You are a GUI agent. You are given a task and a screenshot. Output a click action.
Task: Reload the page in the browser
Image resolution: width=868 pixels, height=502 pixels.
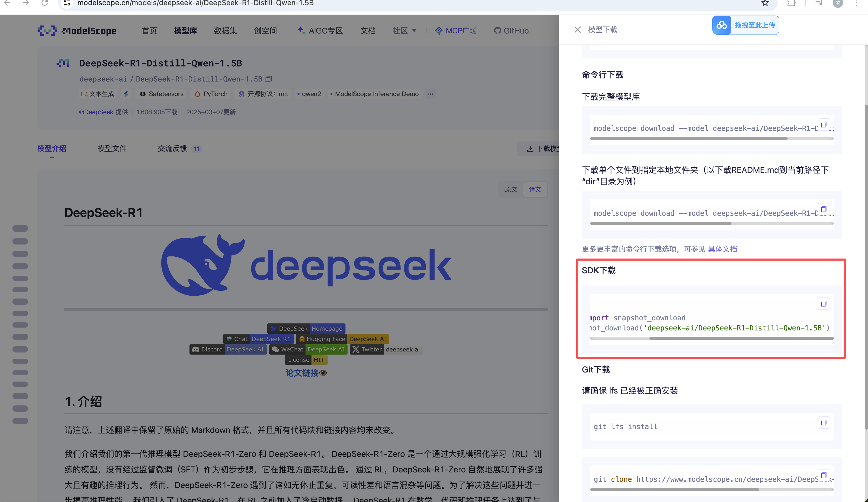tap(44, 3)
